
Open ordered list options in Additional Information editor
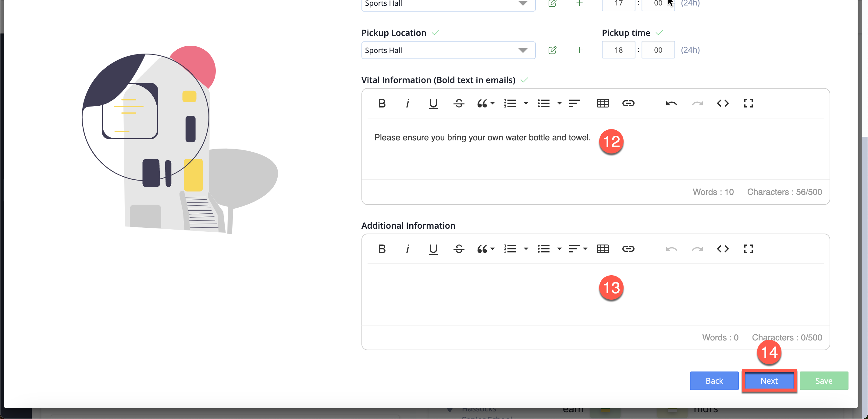coord(526,249)
